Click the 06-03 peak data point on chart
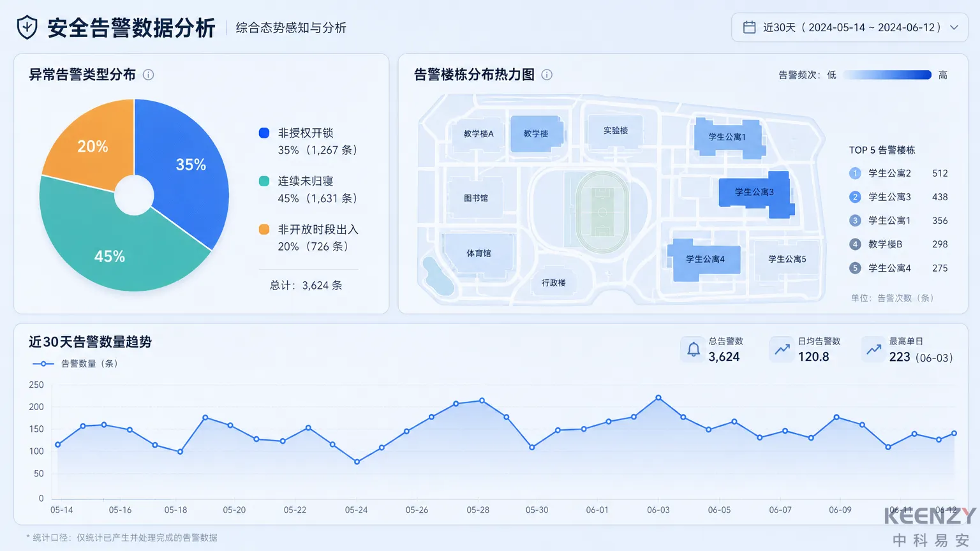 pos(658,397)
